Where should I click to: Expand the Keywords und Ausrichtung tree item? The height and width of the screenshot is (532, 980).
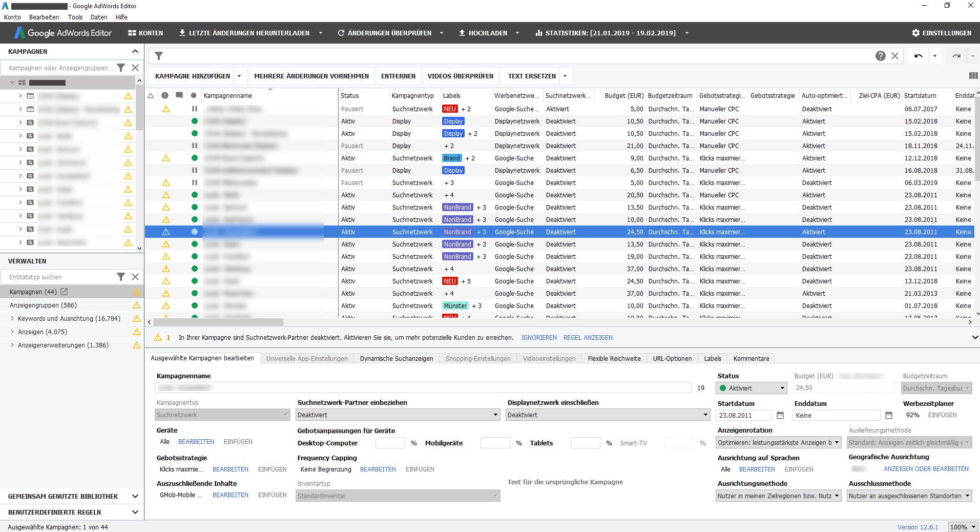coord(12,318)
